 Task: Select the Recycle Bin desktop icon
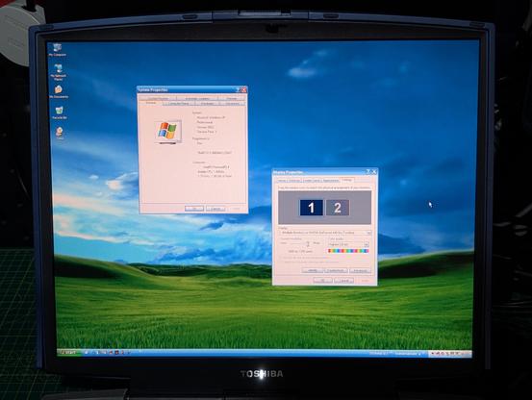(x=60, y=112)
